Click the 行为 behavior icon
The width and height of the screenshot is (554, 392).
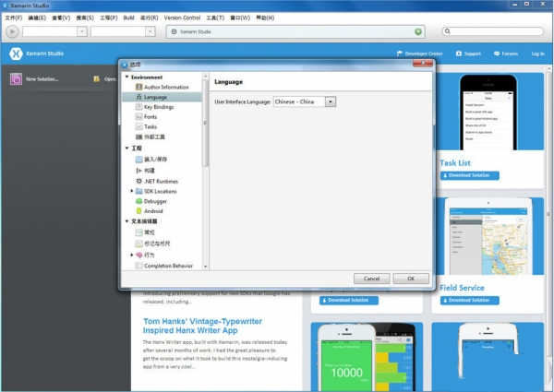pyautogui.click(x=138, y=255)
